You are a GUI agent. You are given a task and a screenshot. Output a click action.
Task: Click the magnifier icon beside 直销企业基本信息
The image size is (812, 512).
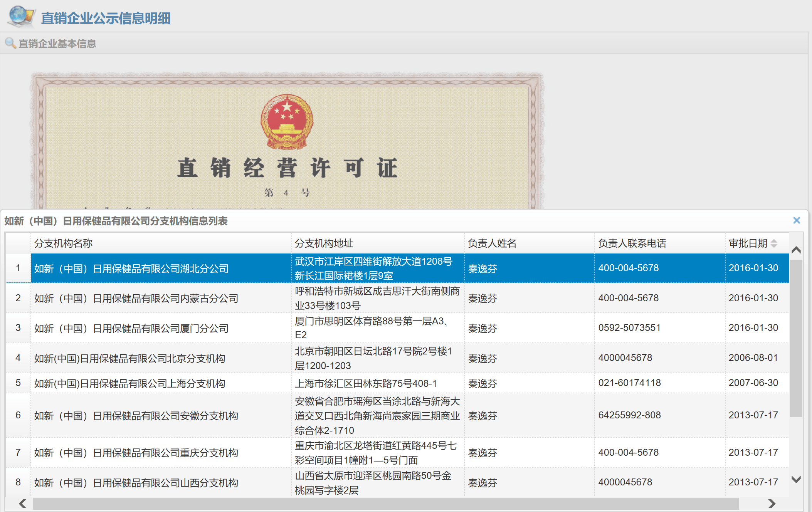[x=10, y=43]
